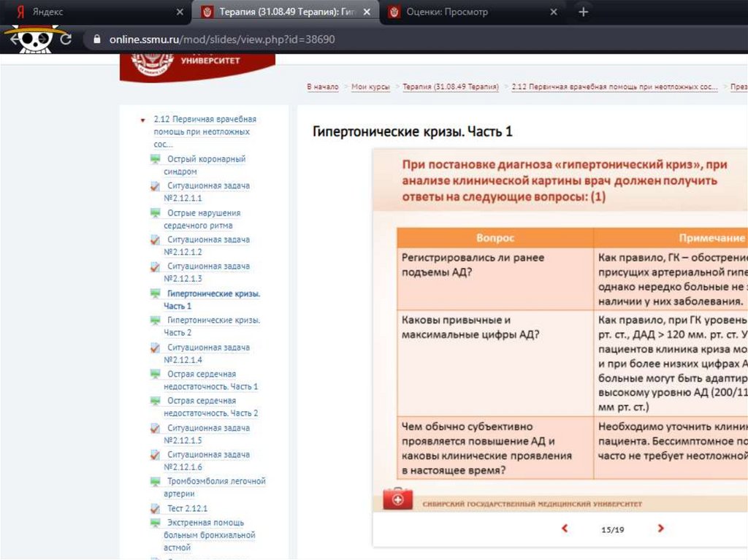Click the Примечание table column header

671,237
